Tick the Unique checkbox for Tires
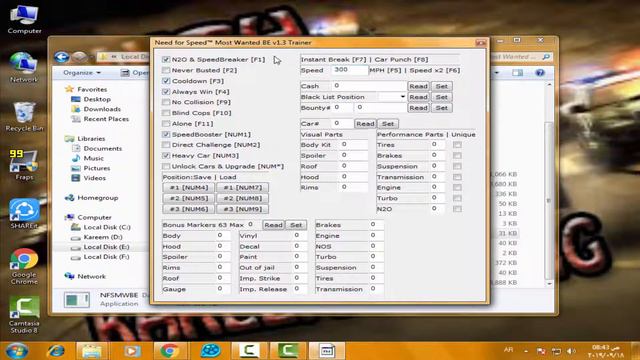This screenshot has width=640, height=360. pyautogui.click(x=457, y=145)
